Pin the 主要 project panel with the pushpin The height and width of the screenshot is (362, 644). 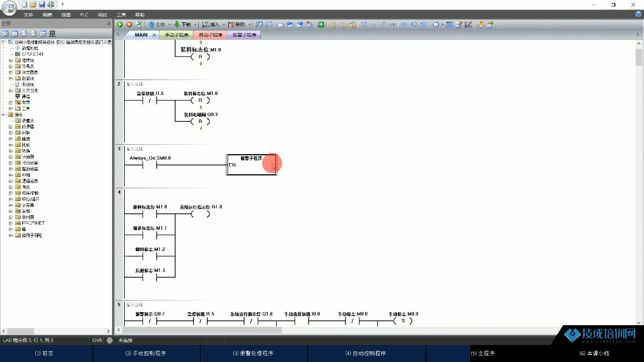(109, 24)
